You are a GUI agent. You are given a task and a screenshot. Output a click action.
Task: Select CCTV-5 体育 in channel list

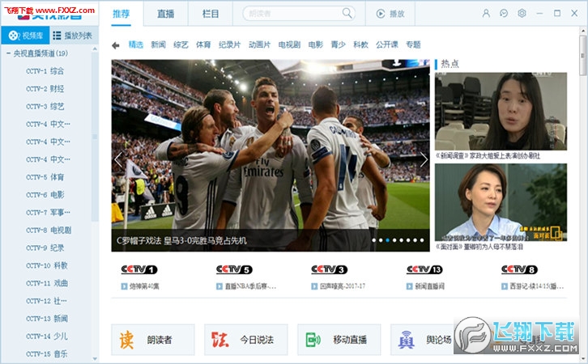point(45,177)
